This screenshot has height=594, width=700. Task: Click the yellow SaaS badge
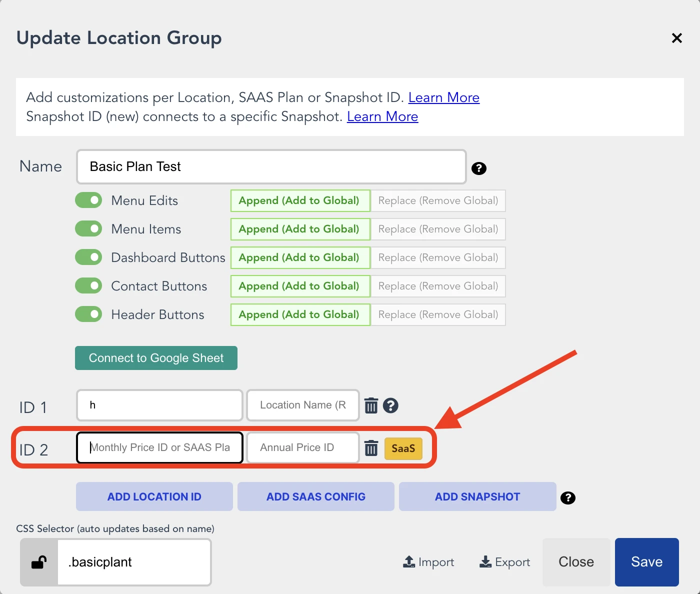pyautogui.click(x=403, y=448)
